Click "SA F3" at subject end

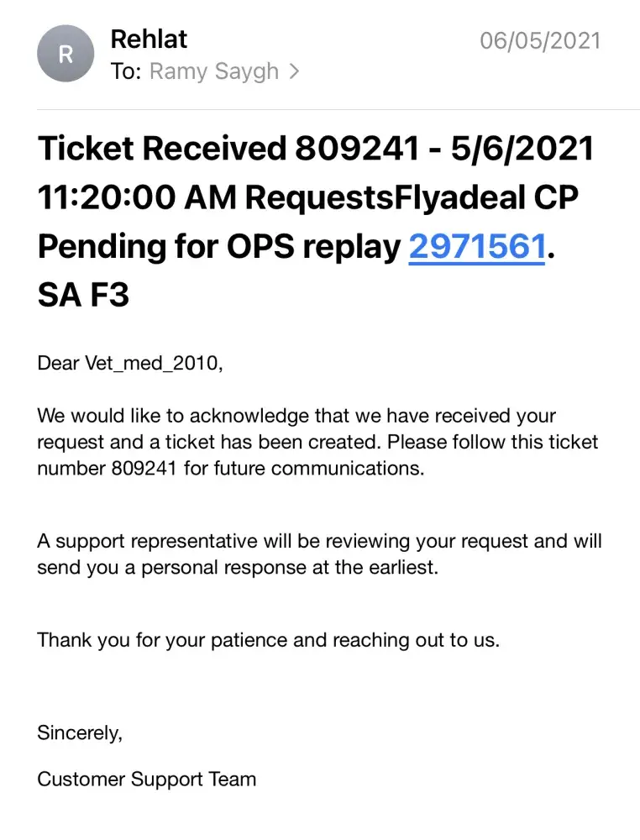click(83, 295)
